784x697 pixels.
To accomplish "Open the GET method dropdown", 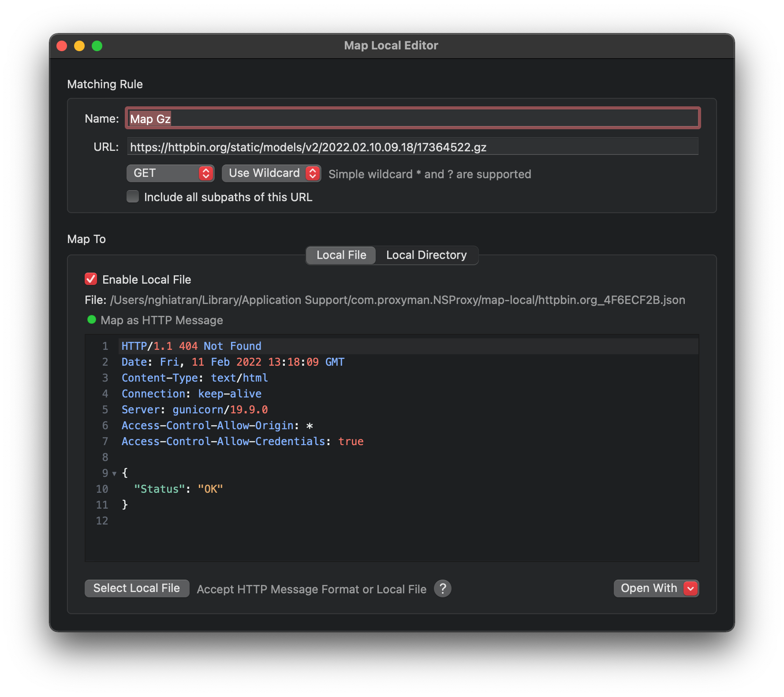I will pos(170,173).
